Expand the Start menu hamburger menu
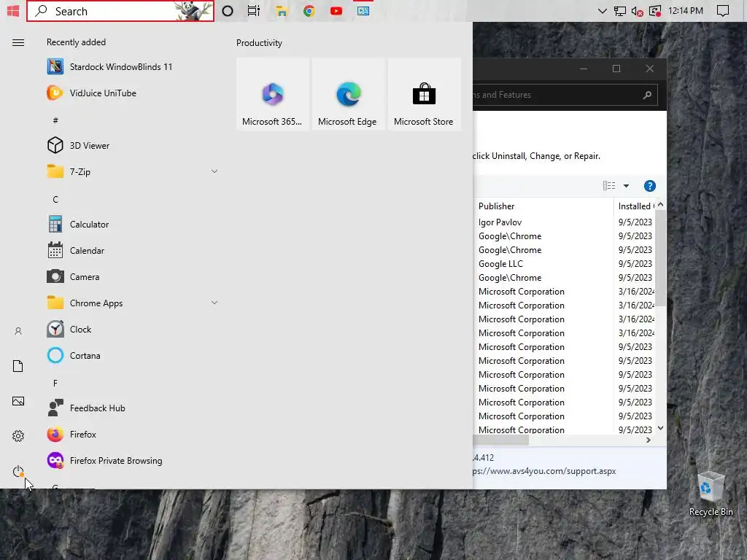 point(18,43)
